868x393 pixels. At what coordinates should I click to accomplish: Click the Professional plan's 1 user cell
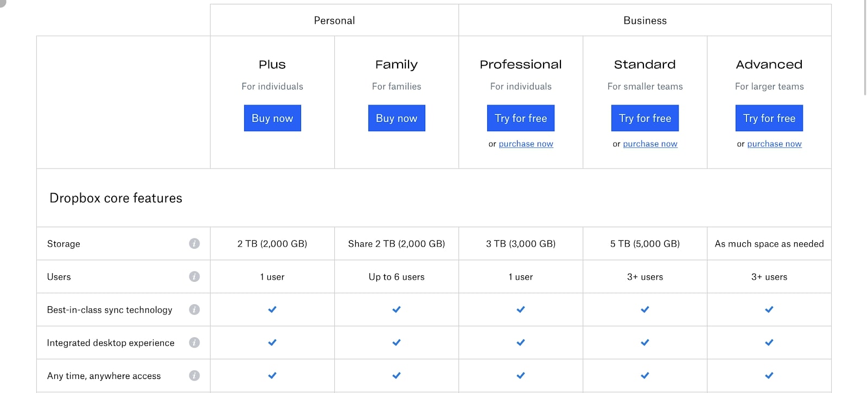point(521,277)
